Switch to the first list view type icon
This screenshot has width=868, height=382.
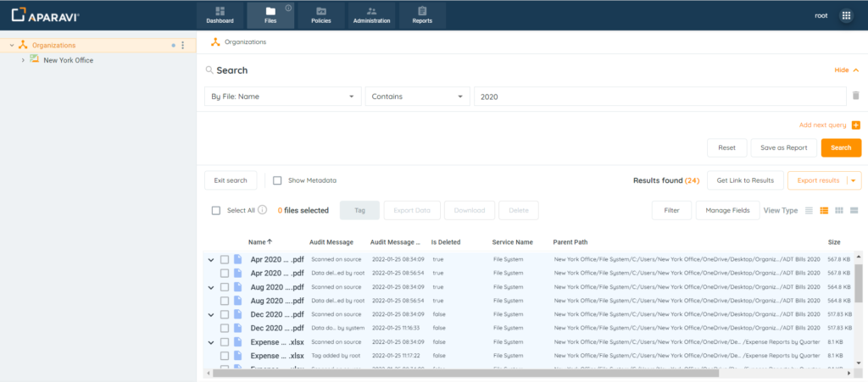tap(809, 210)
